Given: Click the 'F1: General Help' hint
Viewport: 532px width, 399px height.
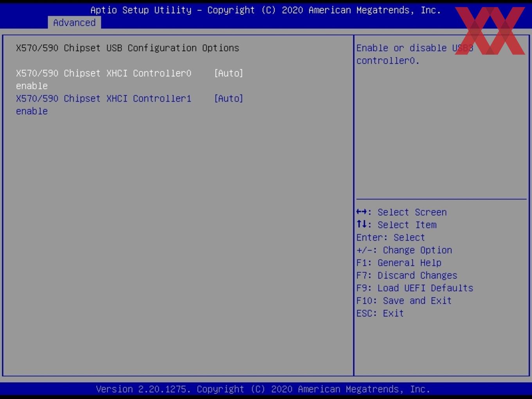Looking at the screenshot, I should click(x=399, y=263).
